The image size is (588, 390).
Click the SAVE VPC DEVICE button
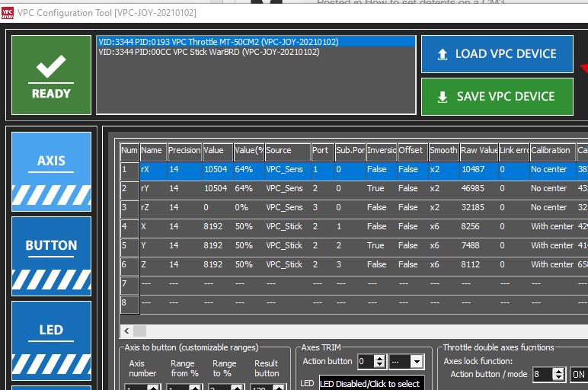pos(497,97)
